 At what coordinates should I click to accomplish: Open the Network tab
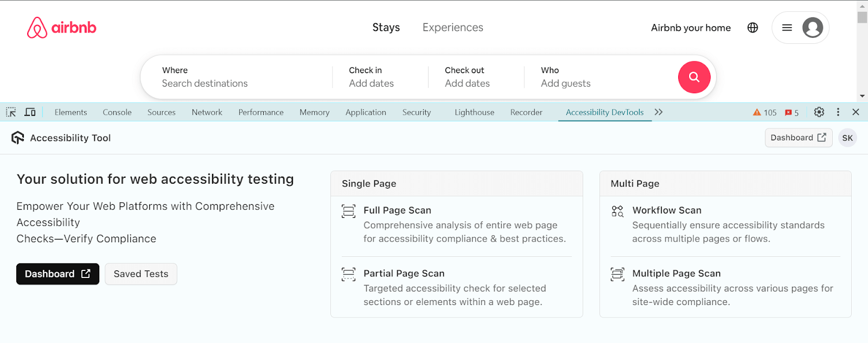click(207, 112)
